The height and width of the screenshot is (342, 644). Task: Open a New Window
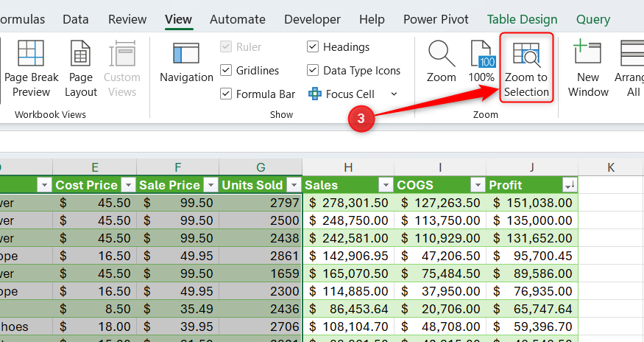coord(588,69)
